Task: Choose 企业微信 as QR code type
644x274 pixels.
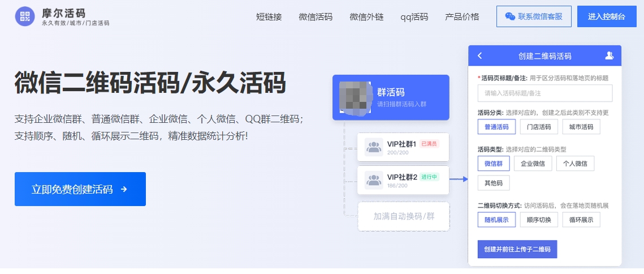Action: (533, 164)
